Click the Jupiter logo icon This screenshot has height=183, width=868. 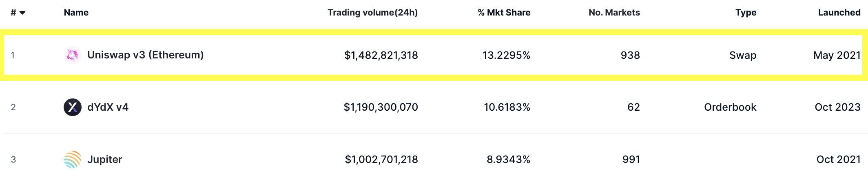[x=73, y=160]
